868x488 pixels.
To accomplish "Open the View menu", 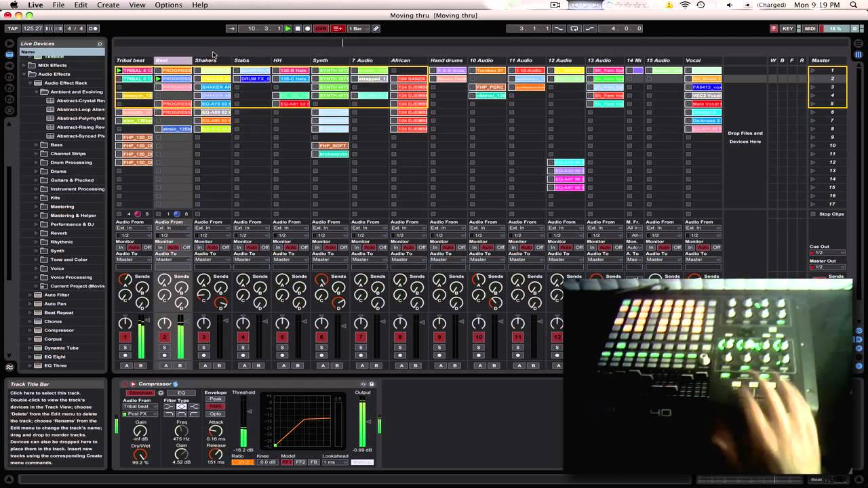I will click(x=137, y=5).
